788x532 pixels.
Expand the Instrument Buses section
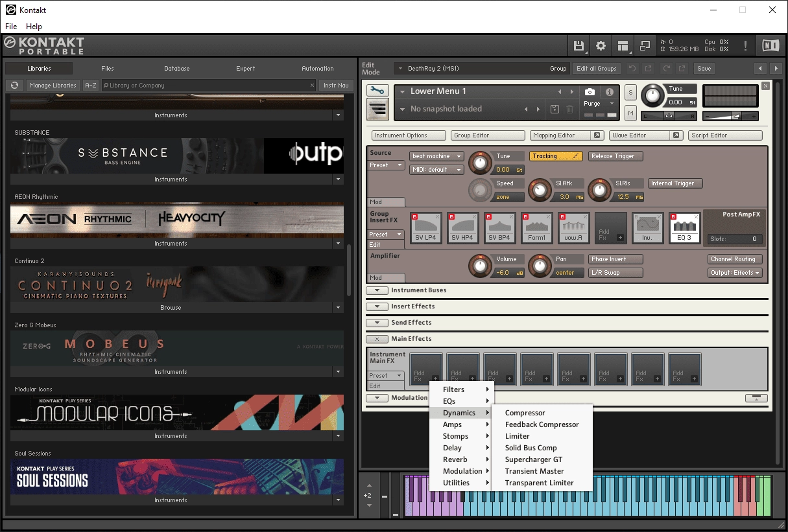click(x=377, y=290)
